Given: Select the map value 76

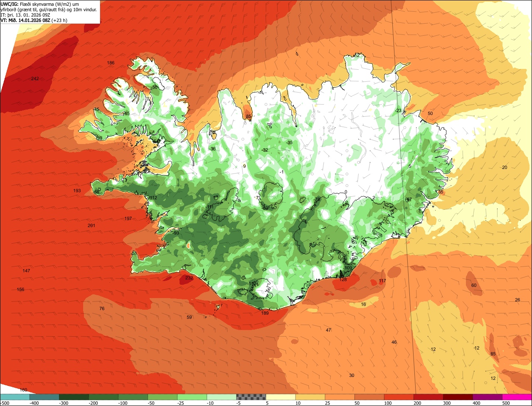Looking at the screenshot, I should coord(102,308).
